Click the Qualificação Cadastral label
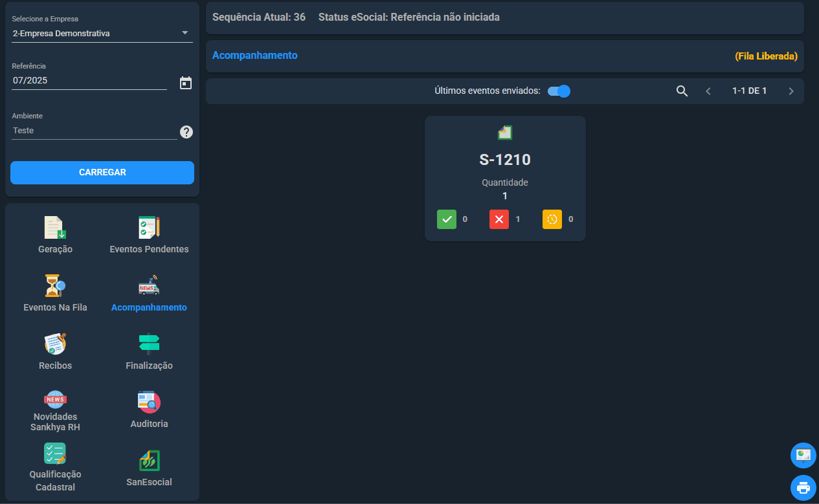 (55, 481)
